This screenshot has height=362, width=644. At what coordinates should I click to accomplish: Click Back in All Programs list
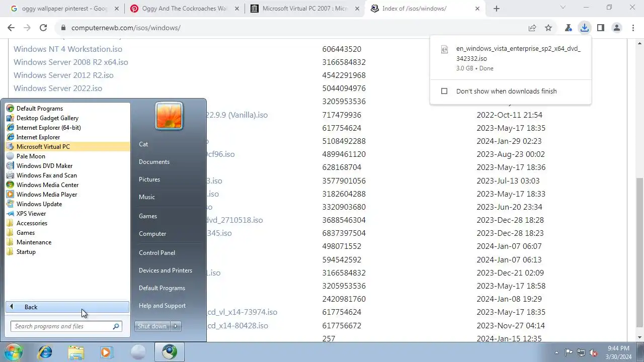67,307
